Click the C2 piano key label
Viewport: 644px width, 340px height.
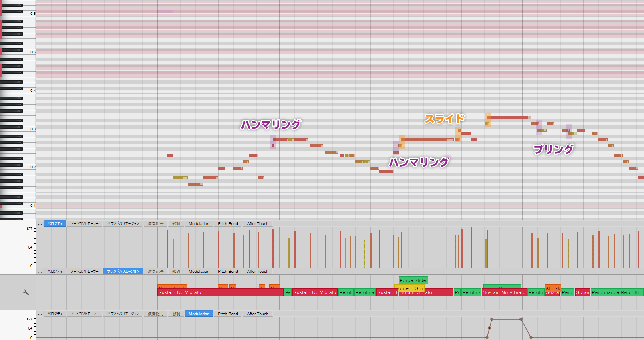[33, 167]
